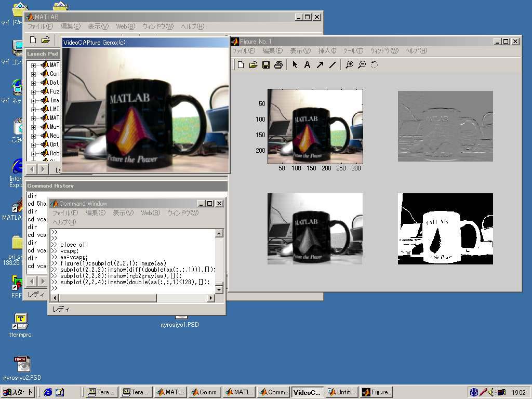Activate the Zoom Out magnifier tool
Screen dimensions: 532x399
pos(362,65)
